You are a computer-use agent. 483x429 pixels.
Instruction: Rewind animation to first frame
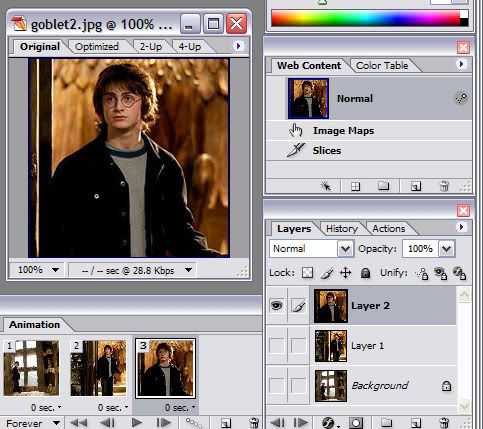coord(79,423)
